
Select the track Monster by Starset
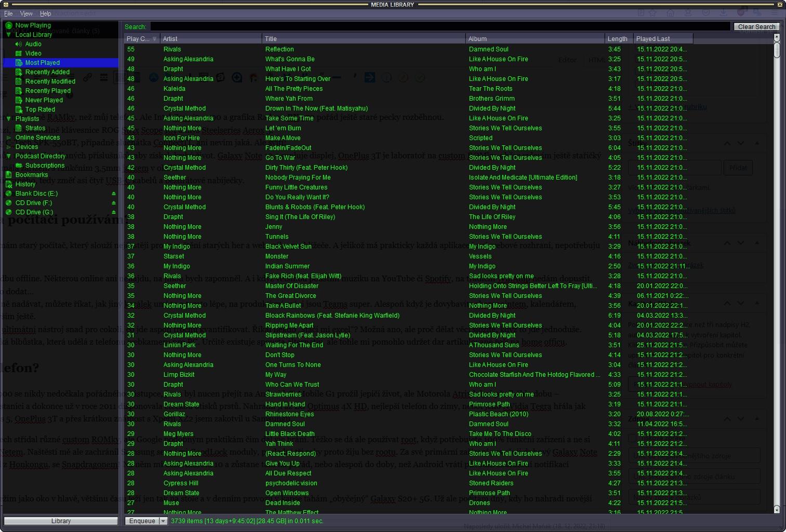[x=277, y=256]
